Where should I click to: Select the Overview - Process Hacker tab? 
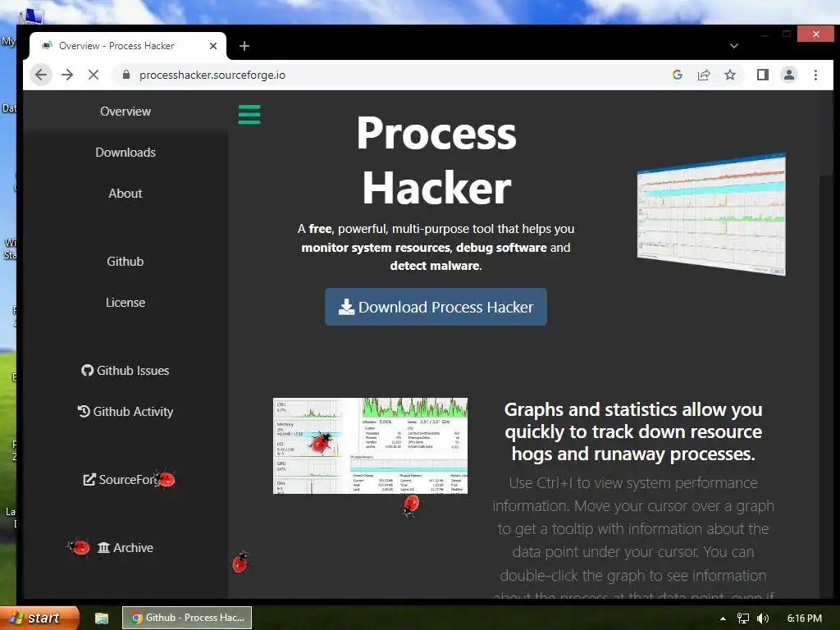coord(128,46)
